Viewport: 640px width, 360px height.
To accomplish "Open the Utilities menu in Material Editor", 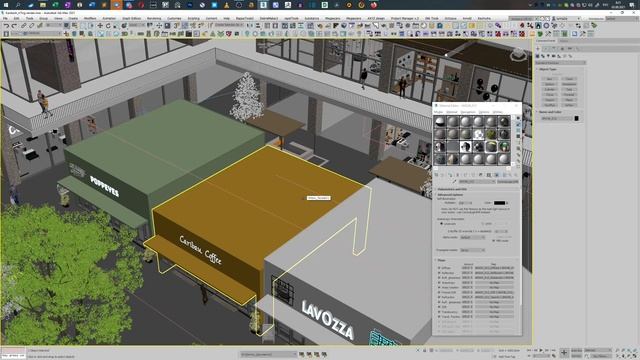I will click(498, 112).
